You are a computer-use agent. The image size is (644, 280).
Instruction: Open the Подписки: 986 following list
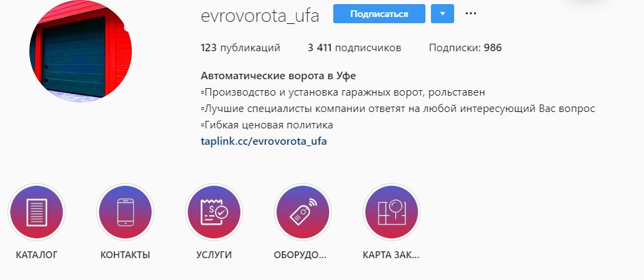tap(465, 48)
